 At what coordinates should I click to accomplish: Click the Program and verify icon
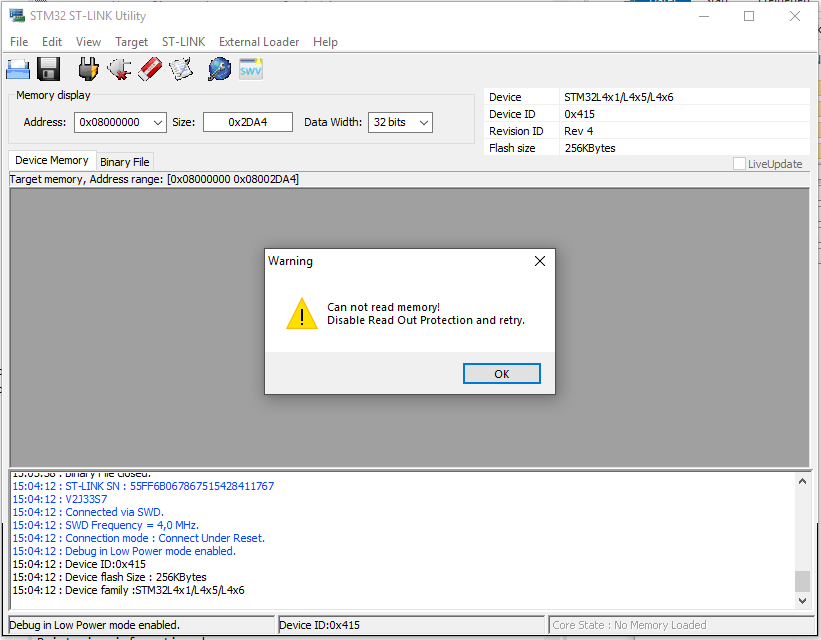pos(181,69)
